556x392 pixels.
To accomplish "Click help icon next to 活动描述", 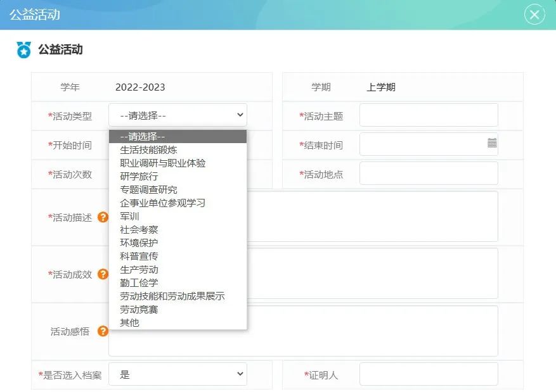I will tap(103, 217).
